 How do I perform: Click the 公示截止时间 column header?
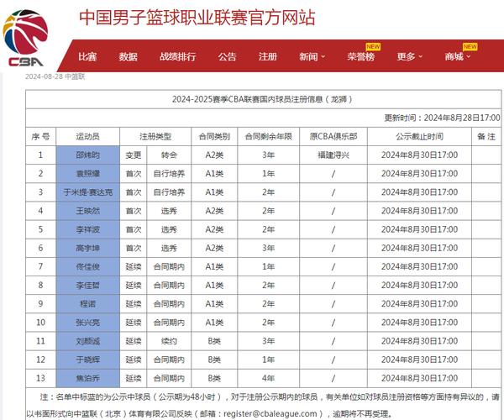tap(419, 137)
